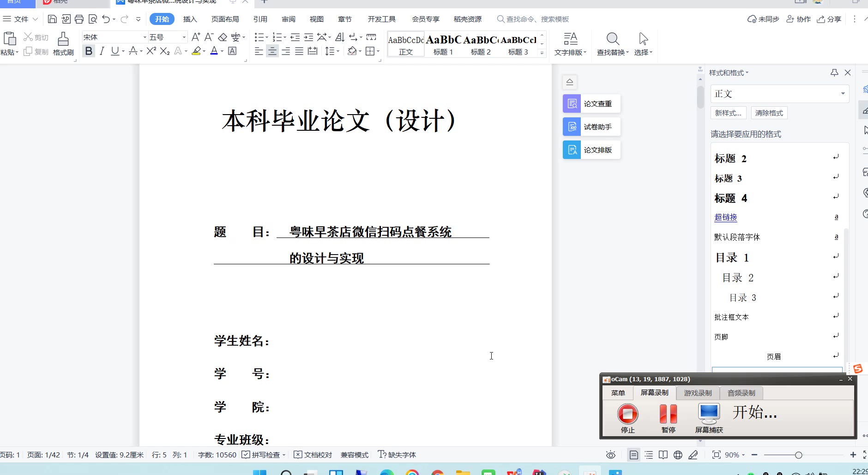Click the 未同步 sync status button

[763, 19]
